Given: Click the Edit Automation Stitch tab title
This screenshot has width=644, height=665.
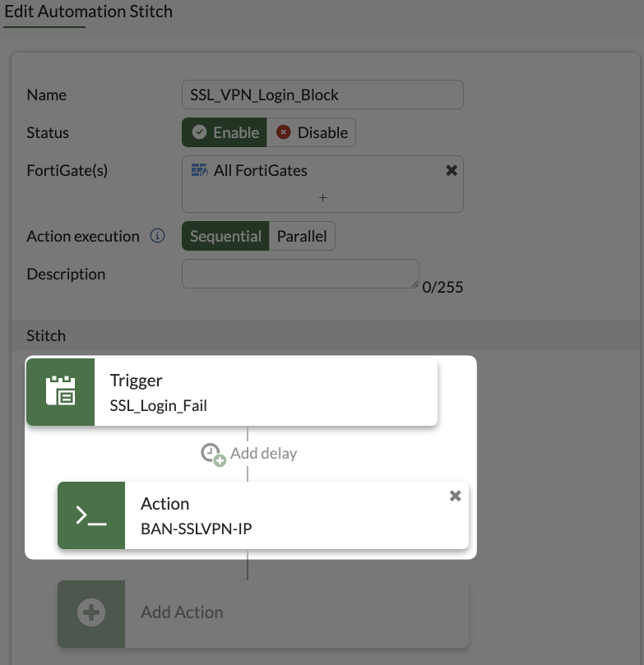Looking at the screenshot, I should pyautogui.click(x=89, y=12).
